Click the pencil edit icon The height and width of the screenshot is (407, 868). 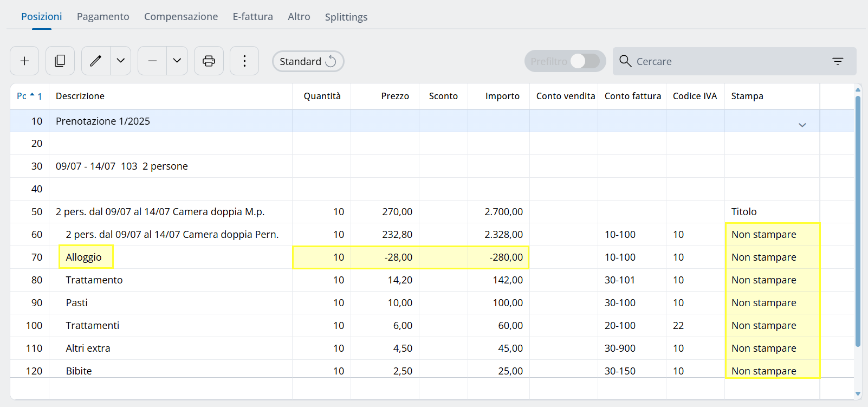96,61
